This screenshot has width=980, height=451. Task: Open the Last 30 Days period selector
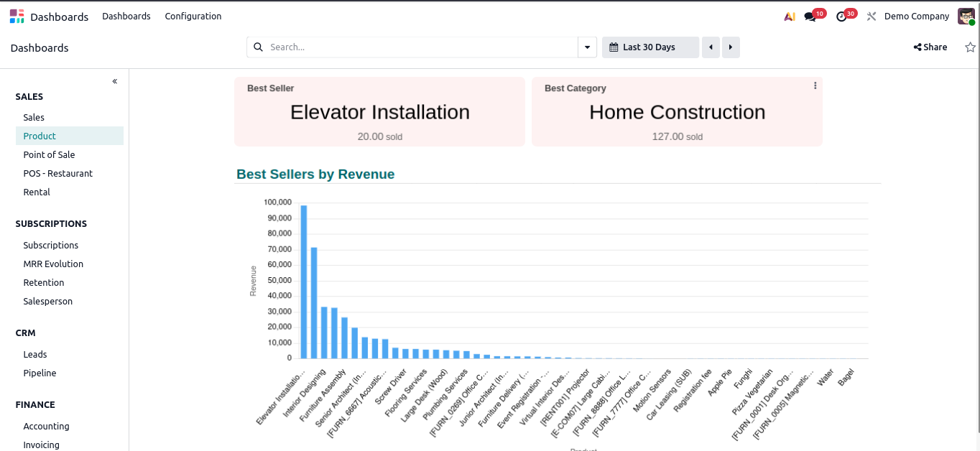650,47
